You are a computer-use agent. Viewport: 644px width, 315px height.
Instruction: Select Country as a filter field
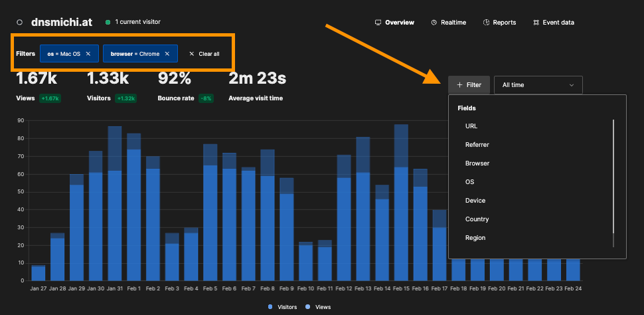coord(477,219)
